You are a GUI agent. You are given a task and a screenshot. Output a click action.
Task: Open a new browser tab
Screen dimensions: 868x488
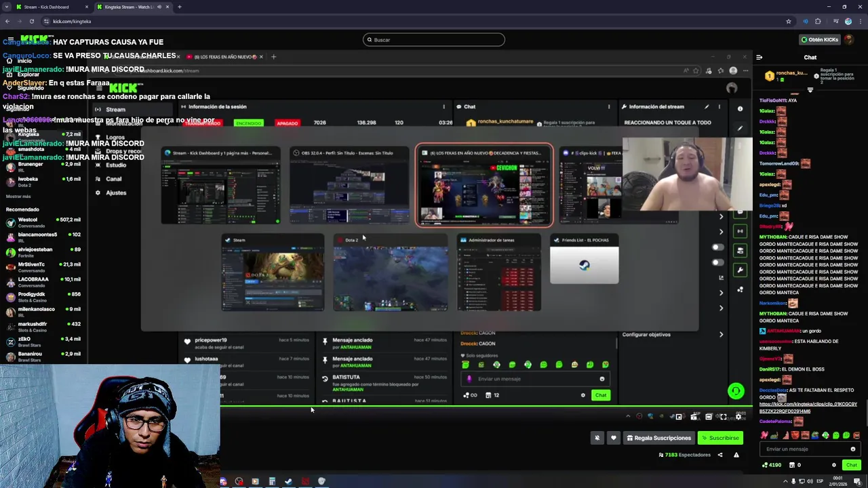pos(180,7)
